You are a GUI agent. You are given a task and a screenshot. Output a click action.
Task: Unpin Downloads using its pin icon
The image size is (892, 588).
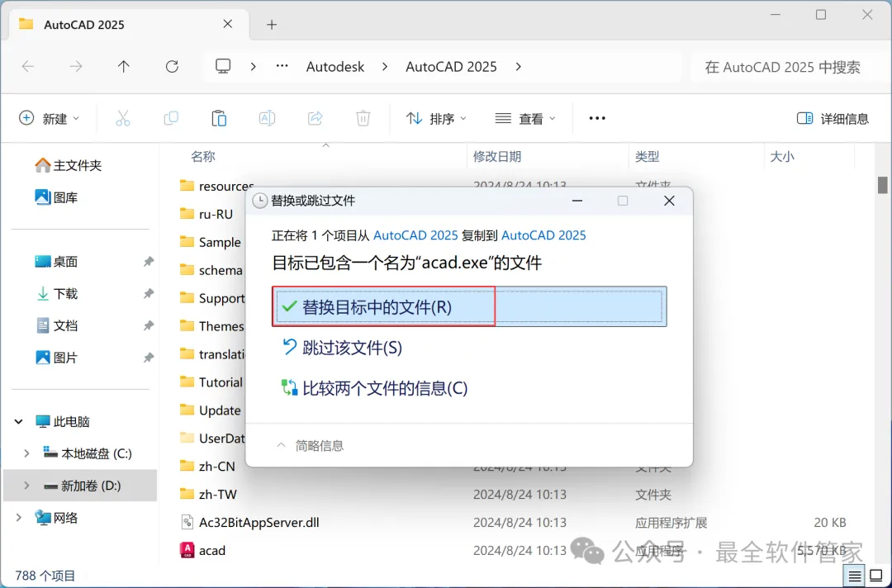coord(149,293)
